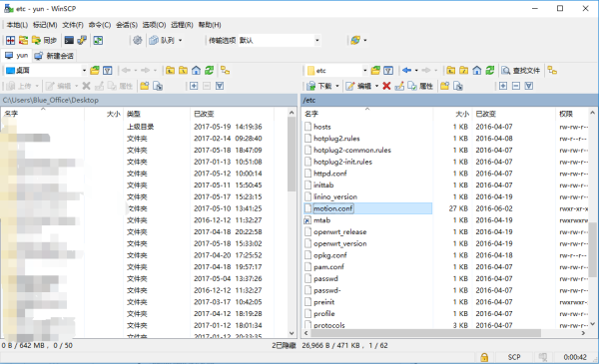The height and width of the screenshot is (364, 599).
Task: Open the 新建会话 tab
Action: point(54,56)
